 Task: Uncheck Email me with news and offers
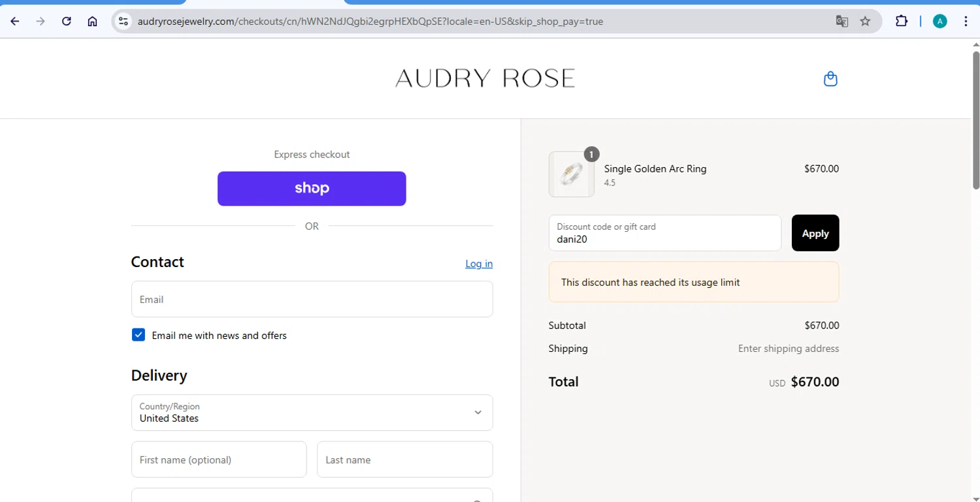[139, 335]
